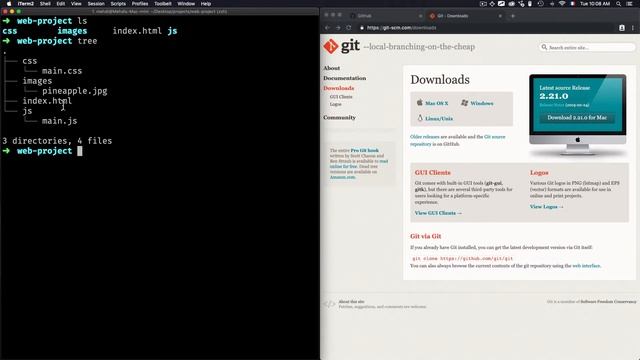Open the Amazon.com link
The height and width of the screenshot is (360, 640).
click(x=342, y=177)
